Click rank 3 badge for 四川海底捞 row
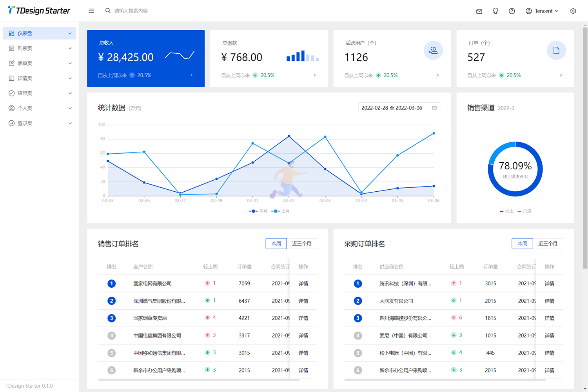The height and width of the screenshot is (392, 588). pyautogui.click(x=358, y=318)
